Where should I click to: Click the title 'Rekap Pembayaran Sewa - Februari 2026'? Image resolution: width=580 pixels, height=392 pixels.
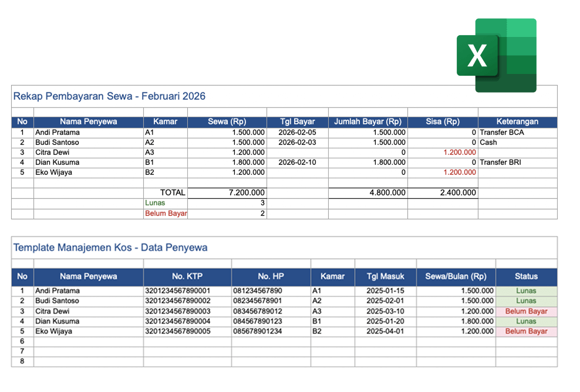coord(109,96)
